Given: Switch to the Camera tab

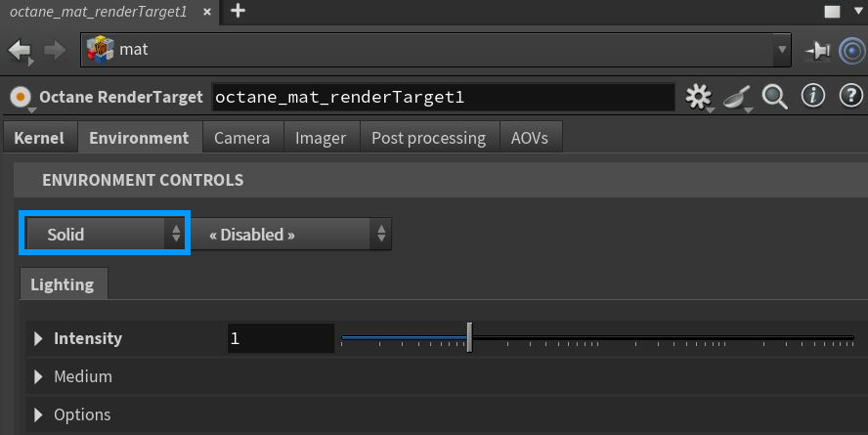Looking at the screenshot, I should [x=241, y=138].
